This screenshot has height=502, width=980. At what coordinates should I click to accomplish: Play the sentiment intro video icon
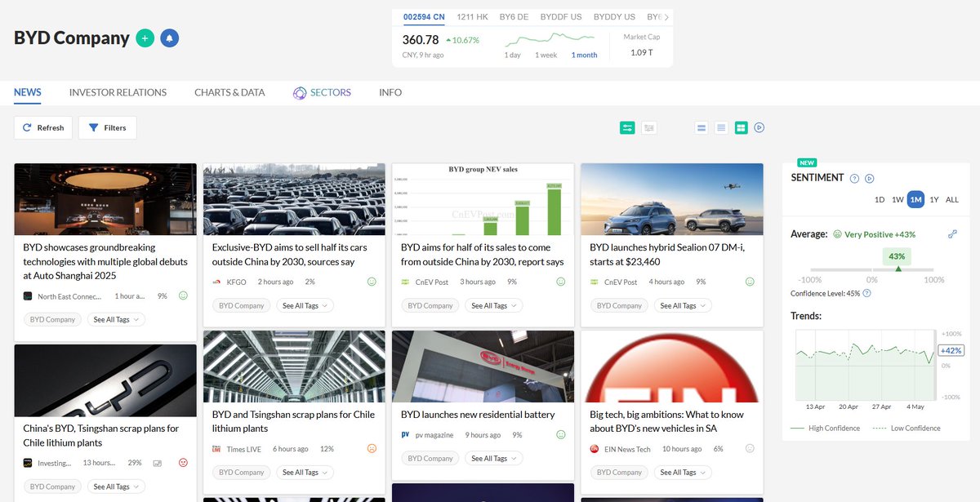868,178
